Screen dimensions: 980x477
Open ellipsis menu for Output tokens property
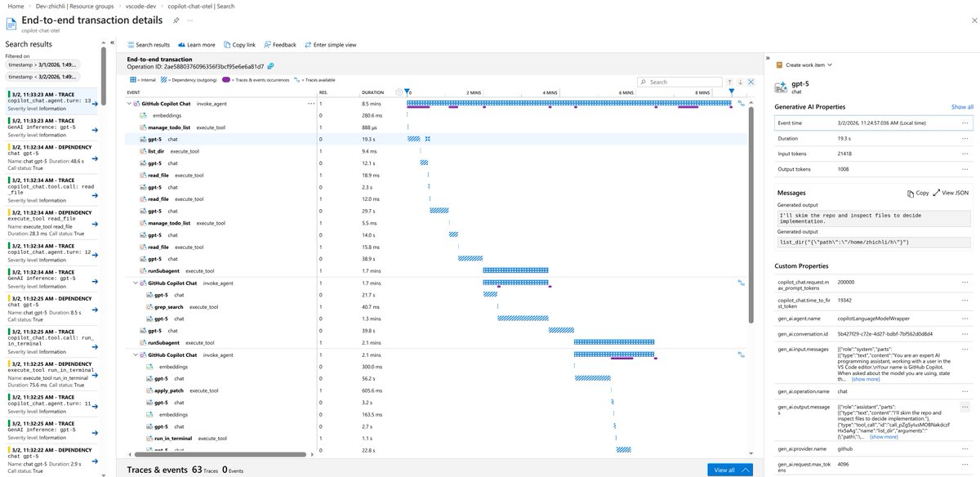(x=964, y=170)
